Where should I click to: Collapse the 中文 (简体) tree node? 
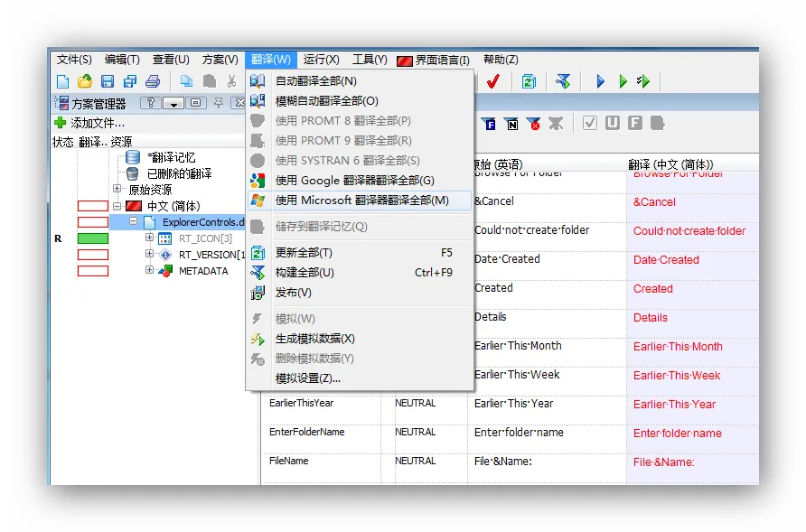coord(117,206)
